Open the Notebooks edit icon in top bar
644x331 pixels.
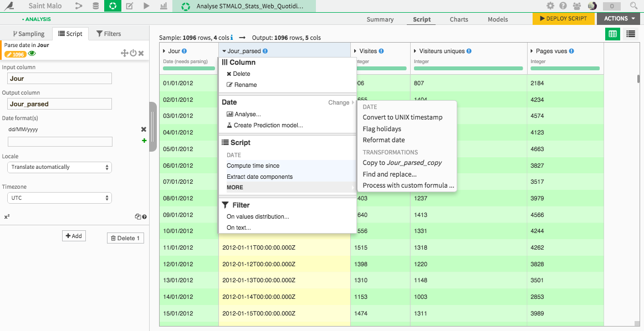[x=129, y=6]
